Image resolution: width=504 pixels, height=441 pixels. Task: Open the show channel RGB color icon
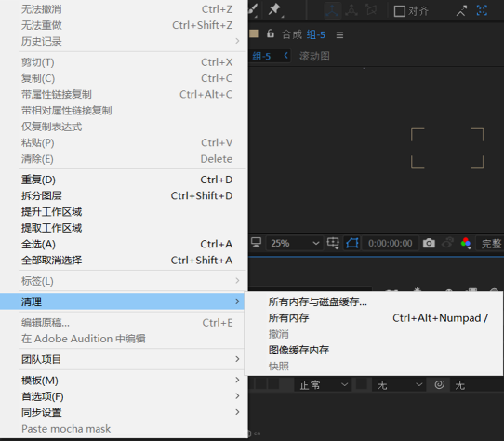click(466, 243)
